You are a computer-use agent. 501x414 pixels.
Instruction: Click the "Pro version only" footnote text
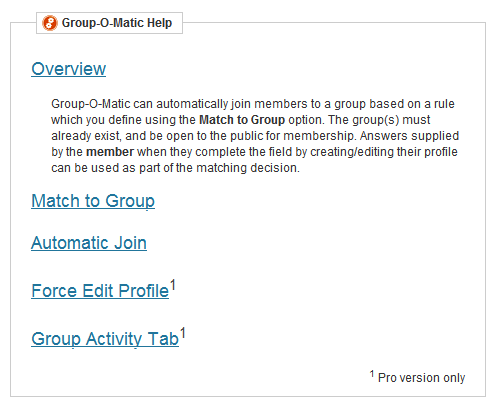tap(421, 378)
